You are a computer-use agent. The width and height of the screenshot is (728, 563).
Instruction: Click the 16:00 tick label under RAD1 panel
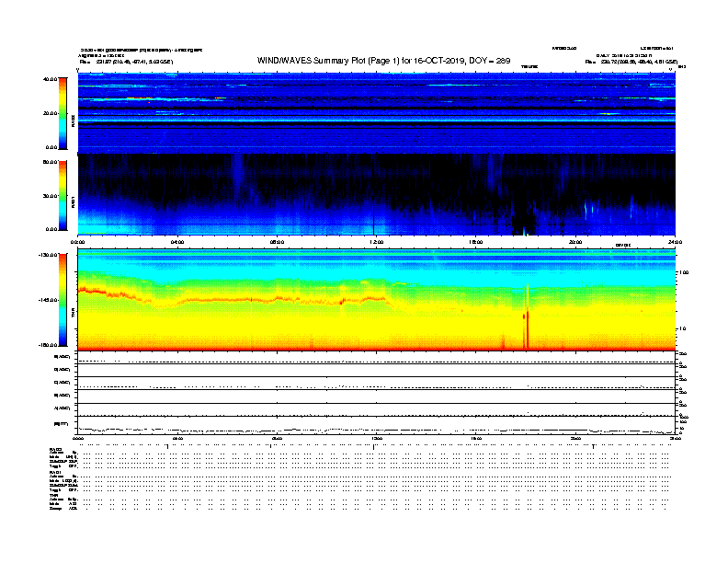pyautogui.click(x=476, y=242)
